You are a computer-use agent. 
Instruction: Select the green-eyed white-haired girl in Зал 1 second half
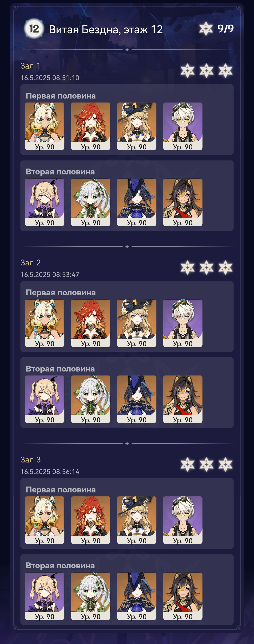coord(91,202)
